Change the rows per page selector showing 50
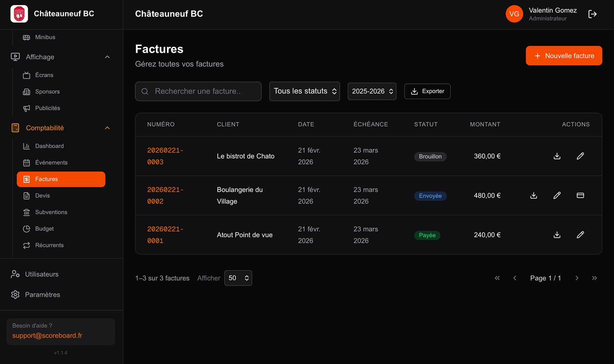Image resolution: width=614 pixels, height=364 pixels. coord(238,278)
